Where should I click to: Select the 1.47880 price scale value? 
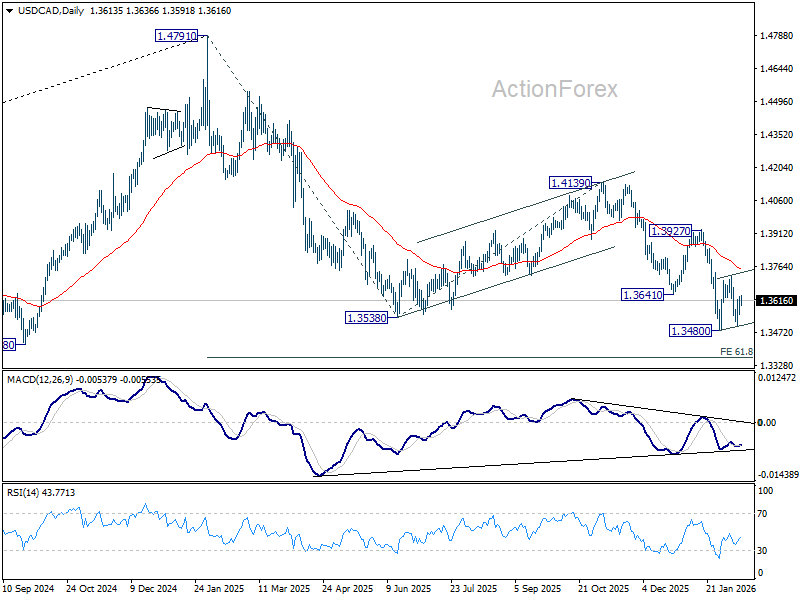777,36
